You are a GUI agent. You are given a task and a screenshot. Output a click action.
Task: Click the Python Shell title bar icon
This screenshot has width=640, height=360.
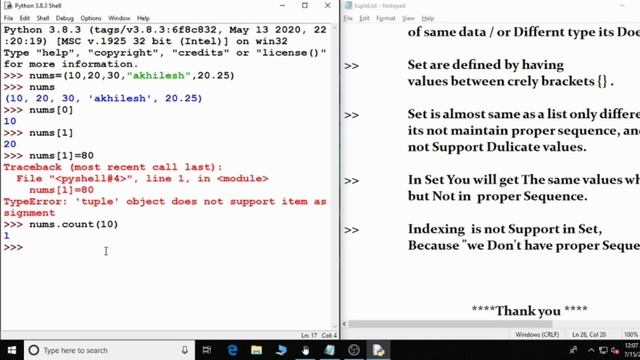tap(8, 6)
